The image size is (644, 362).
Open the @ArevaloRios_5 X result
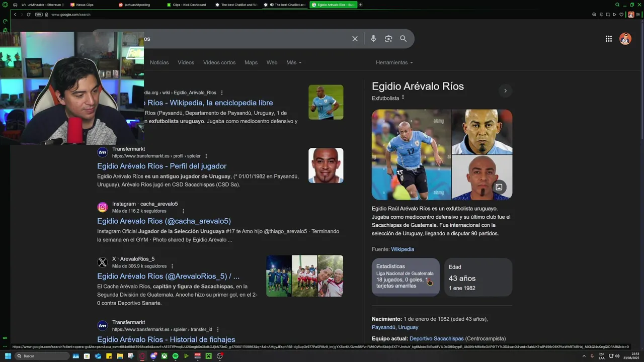pyautogui.click(x=168, y=276)
